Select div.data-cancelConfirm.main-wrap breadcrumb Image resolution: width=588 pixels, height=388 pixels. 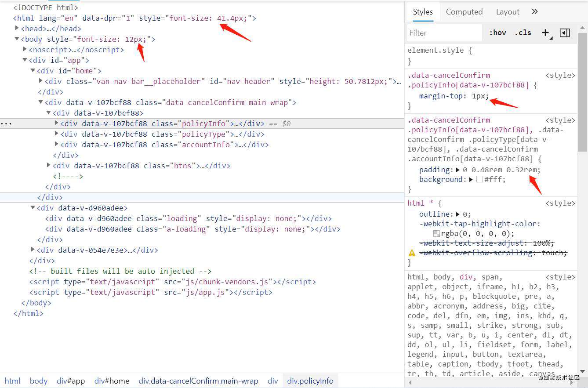click(x=198, y=381)
